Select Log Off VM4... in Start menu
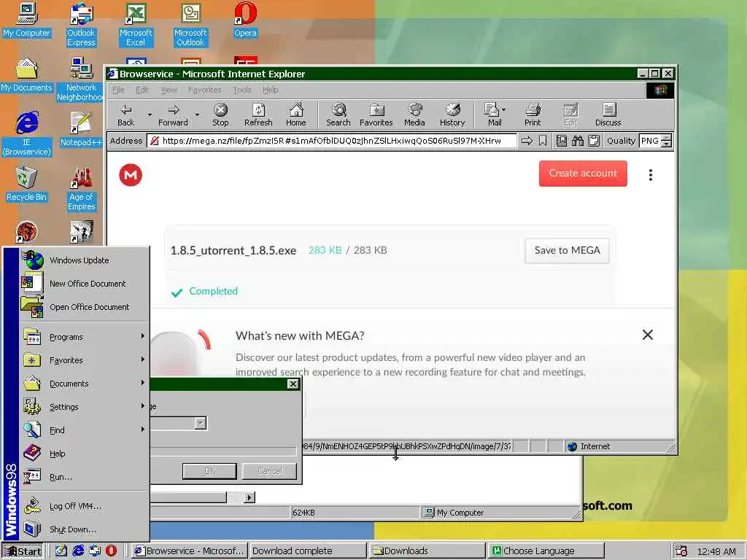This screenshot has height=560, width=747. (x=85, y=506)
